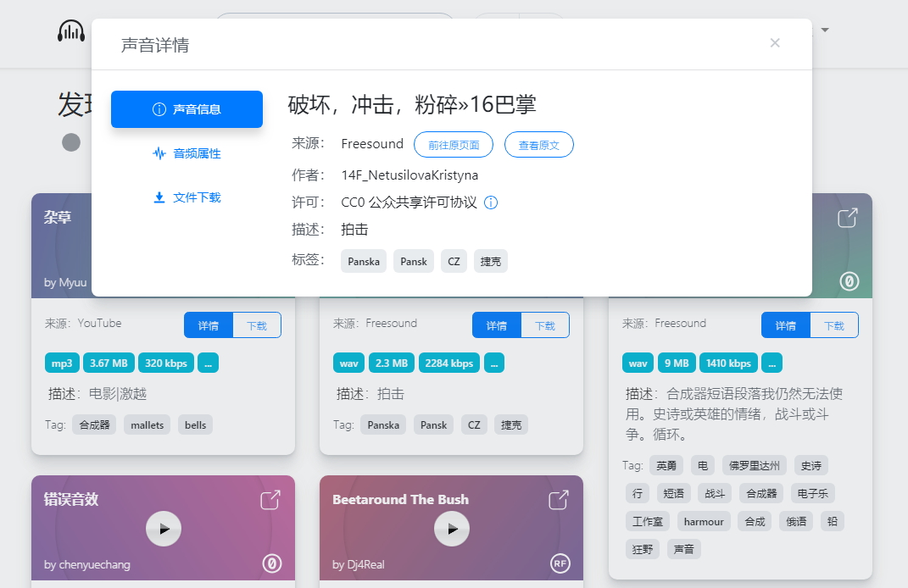Click the RF license badge on Dj4Real card
908x588 pixels.
point(560,563)
